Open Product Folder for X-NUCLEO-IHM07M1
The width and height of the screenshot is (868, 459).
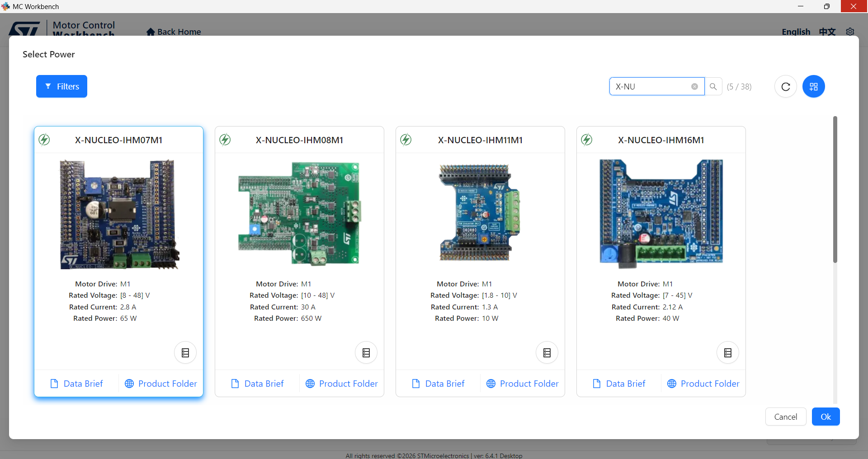pos(161,384)
